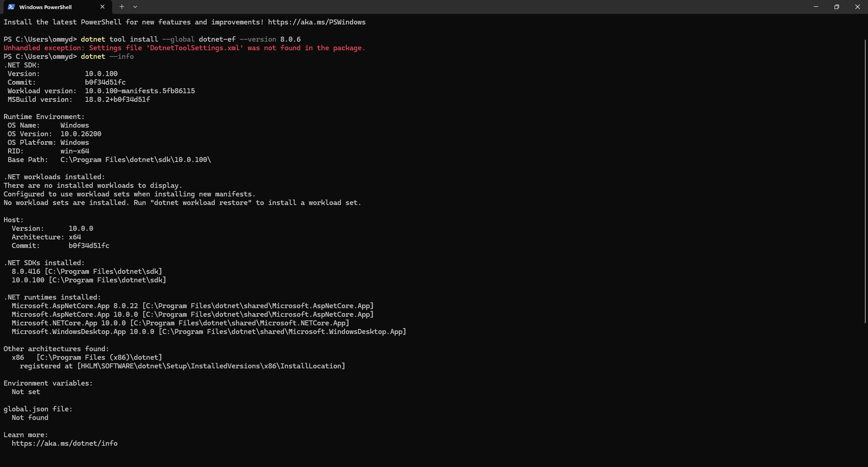Click the 'dotnet workload restore' text
This screenshot has height=467, width=868.
(x=201, y=203)
